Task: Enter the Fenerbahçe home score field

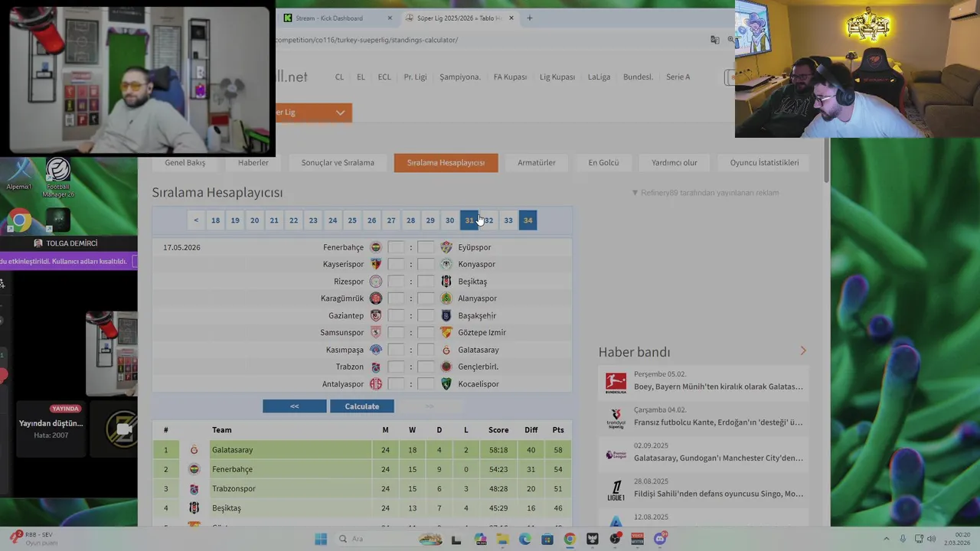Action: point(396,247)
